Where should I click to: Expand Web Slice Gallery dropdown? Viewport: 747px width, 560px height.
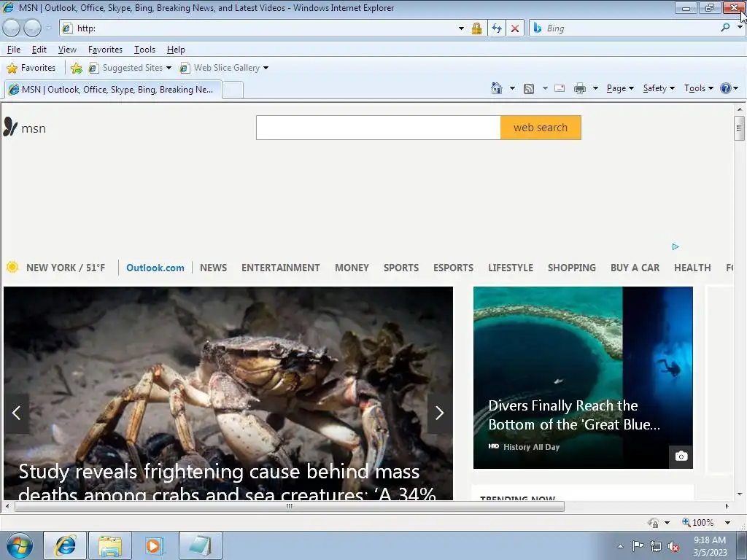[266, 68]
